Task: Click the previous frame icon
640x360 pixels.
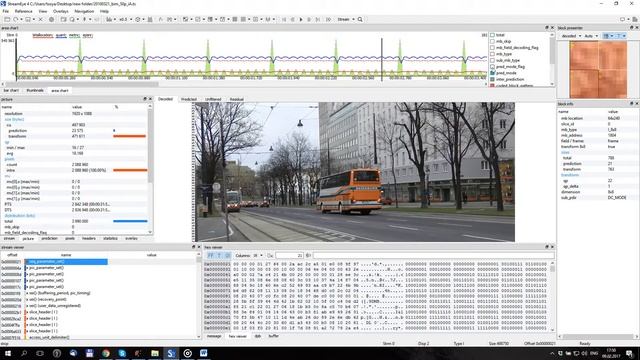Action: 293,19
